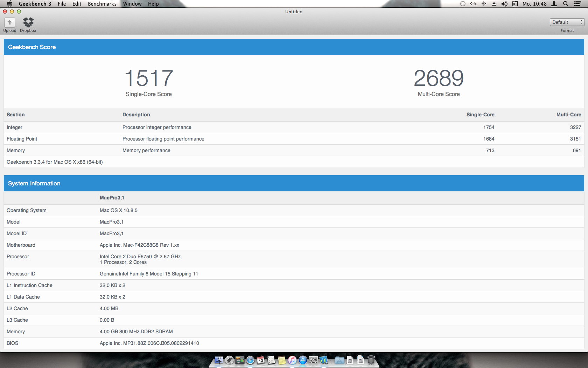
Task: Click the BIOS value MP31.88Z.006C
Action: [x=149, y=343]
